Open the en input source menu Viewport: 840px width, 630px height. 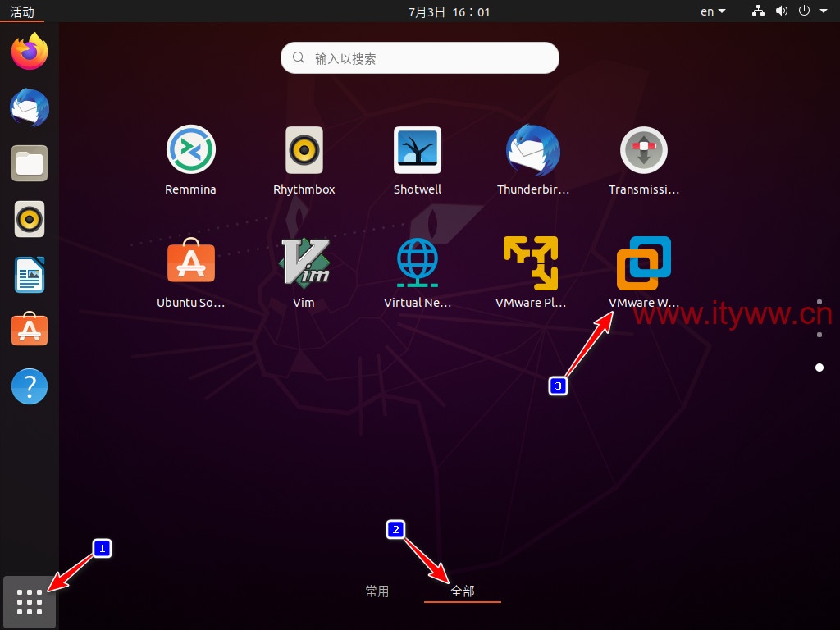tap(713, 11)
